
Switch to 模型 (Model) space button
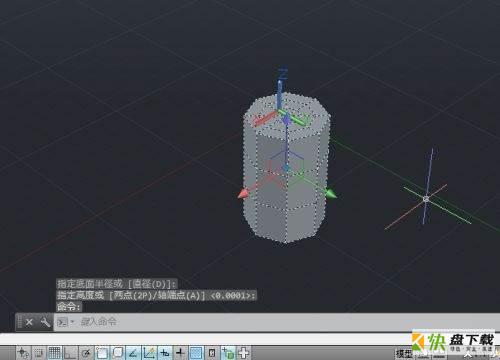(404, 354)
